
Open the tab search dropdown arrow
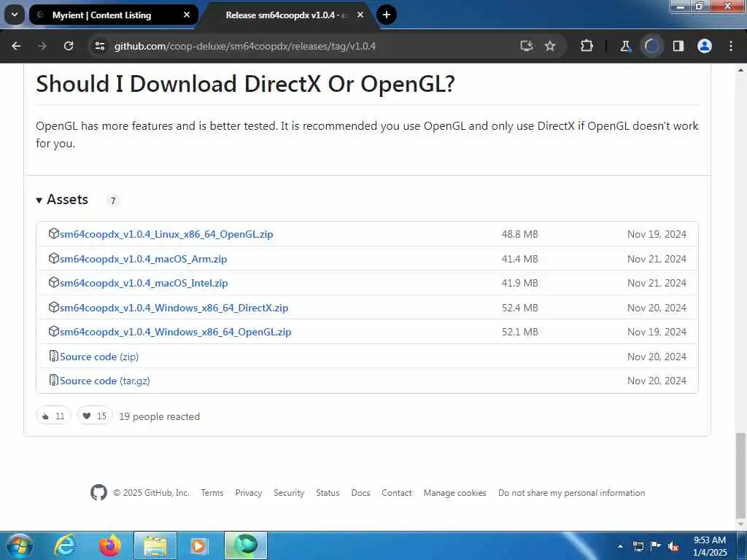click(15, 15)
